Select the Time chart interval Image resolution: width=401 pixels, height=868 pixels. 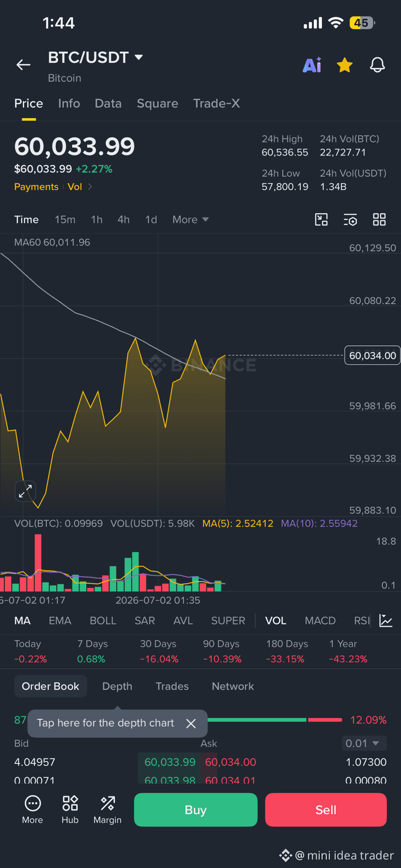(26, 219)
